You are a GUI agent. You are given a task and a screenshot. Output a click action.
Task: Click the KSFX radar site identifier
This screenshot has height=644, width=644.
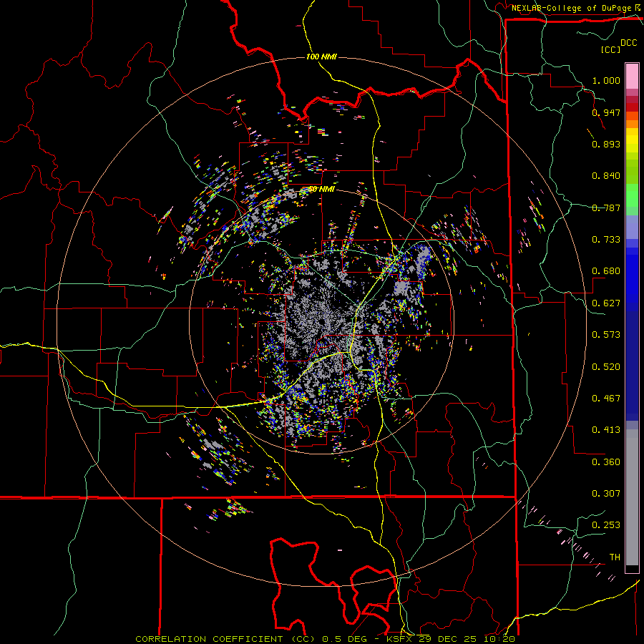pyautogui.click(x=401, y=639)
